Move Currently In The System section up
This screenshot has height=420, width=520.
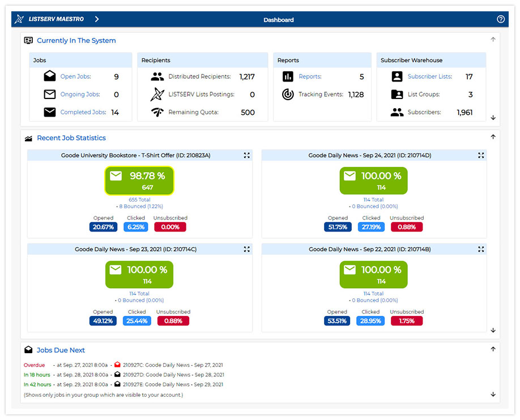point(493,40)
